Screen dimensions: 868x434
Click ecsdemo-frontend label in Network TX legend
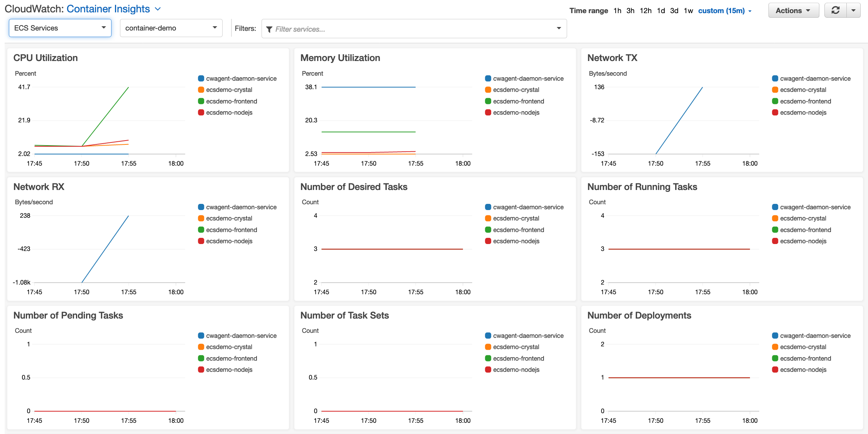point(806,101)
